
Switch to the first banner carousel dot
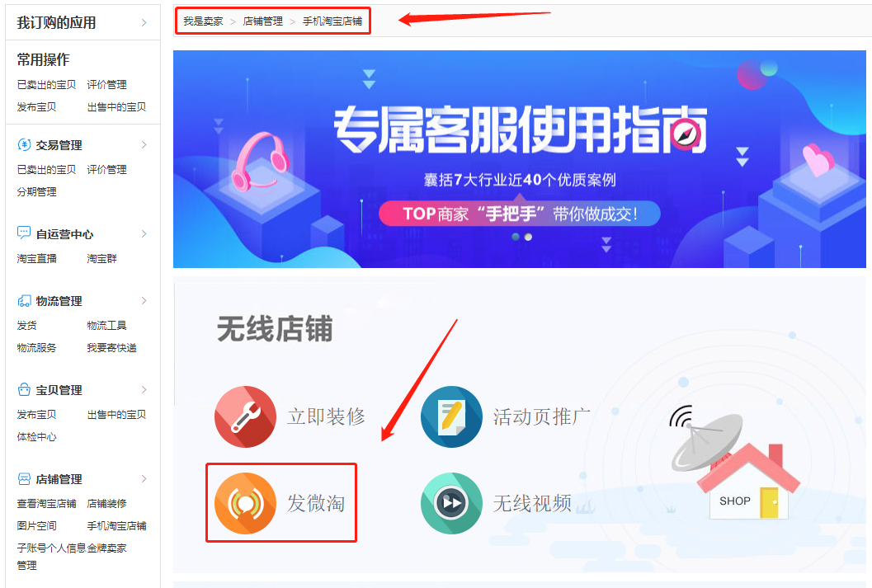click(x=516, y=238)
